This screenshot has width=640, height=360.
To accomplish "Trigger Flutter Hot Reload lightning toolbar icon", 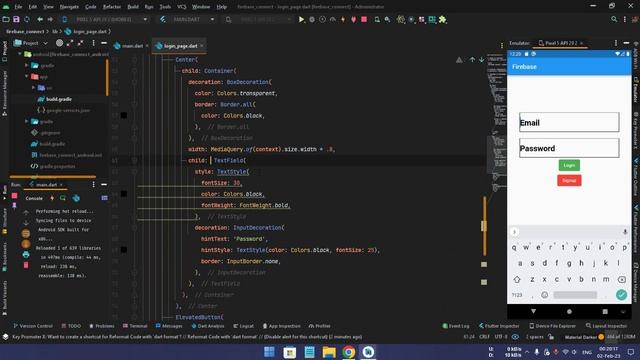I will click(x=343, y=19).
